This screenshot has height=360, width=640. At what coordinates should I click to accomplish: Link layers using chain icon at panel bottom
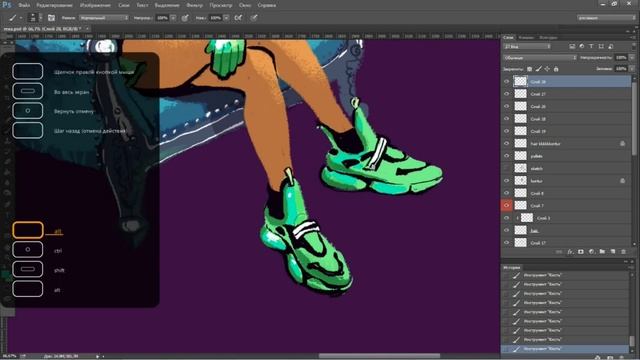tap(559, 252)
